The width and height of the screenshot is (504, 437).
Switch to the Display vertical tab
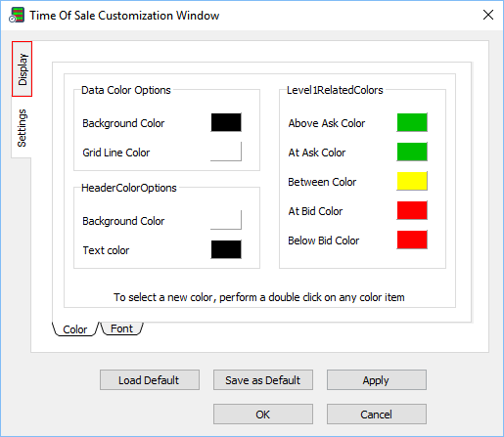pyautogui.click(x=23, y=68)
